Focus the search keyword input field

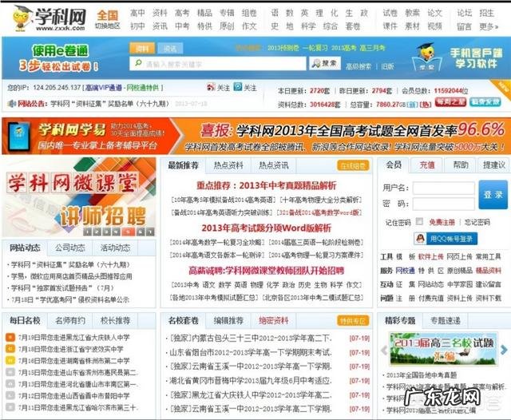pyautogui.click(x=218, y=63)
